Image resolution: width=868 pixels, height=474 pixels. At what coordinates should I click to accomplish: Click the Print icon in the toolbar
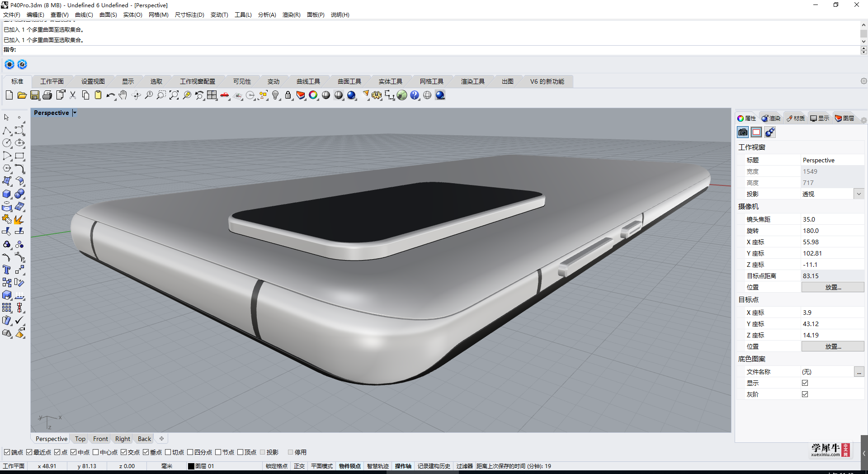pyautogui.click(x=47, y=95)
